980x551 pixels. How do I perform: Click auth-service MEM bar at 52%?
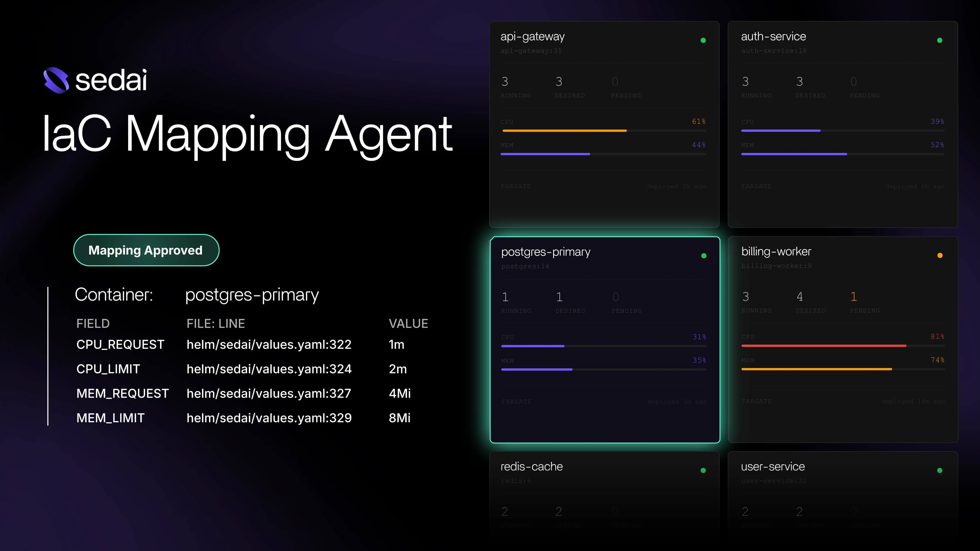(x=843, y=154)
